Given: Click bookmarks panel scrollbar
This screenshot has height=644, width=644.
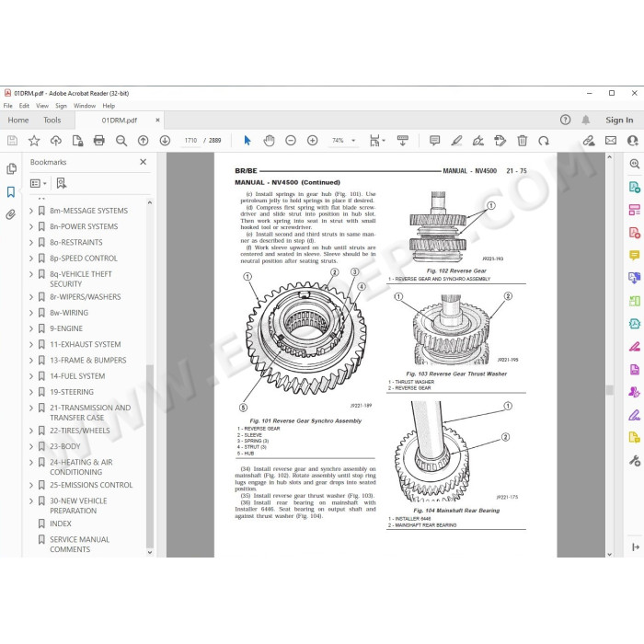Looking at the screenshot, I should (150, 455).
